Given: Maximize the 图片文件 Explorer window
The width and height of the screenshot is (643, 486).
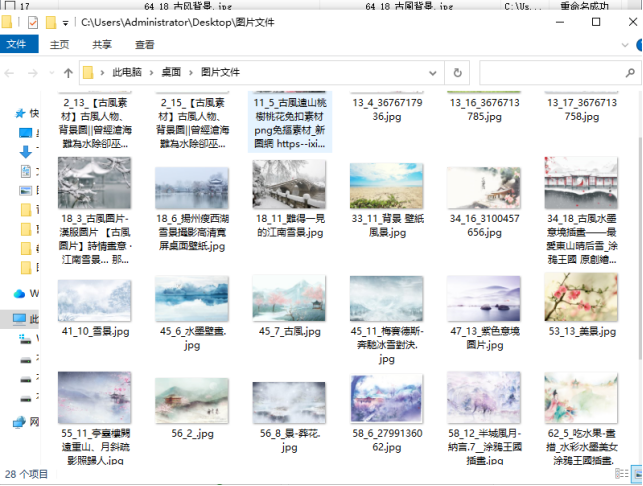Looking at the screenshot, I should pos(596,22).
